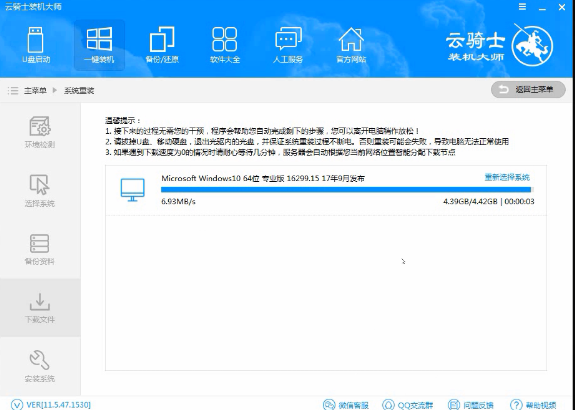
Task: Go to the 安装系统 install step
Action: pos(40,366)
